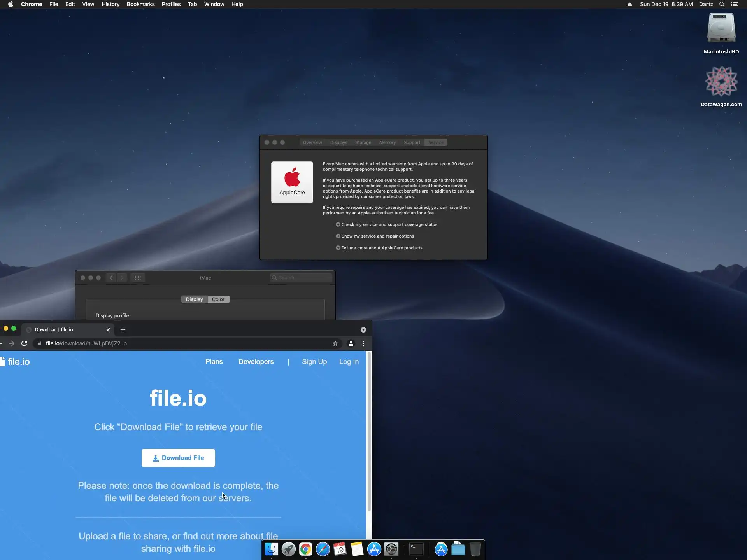Open Chrome profile avatar icon
The width and height of the screenshot is (747, 560).
pos(351,343)
